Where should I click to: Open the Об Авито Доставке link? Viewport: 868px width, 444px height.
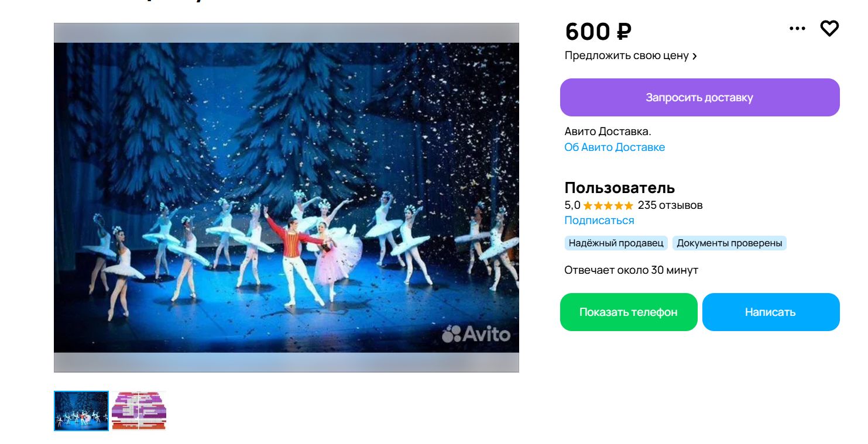[615, 147]
